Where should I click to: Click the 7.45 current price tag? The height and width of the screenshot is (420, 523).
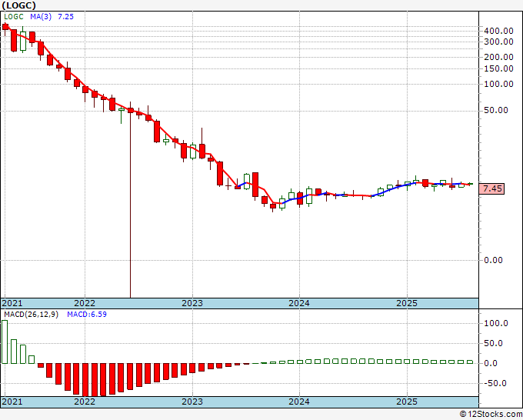click(x=491, y=188)
